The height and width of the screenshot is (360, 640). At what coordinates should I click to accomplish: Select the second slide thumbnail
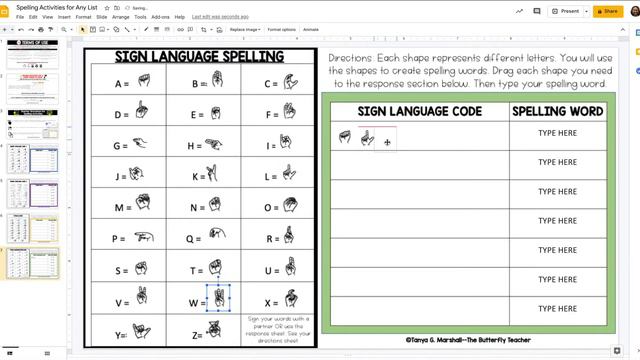pos(33,89)
